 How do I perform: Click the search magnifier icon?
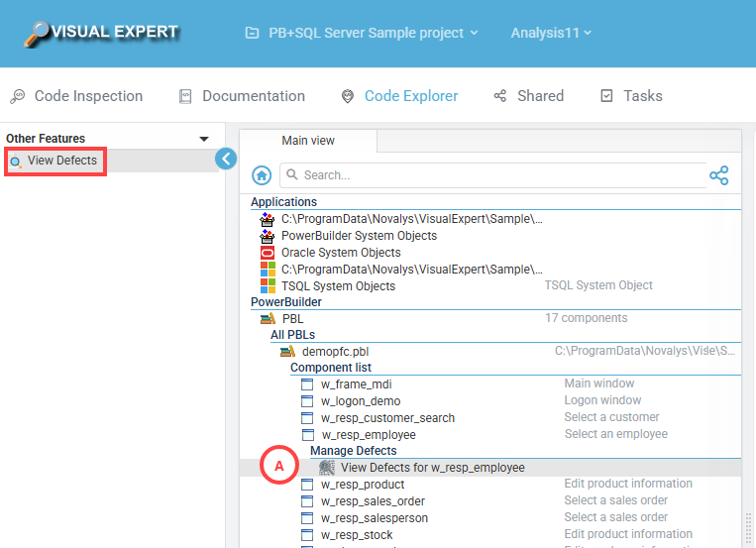[291, 174]
